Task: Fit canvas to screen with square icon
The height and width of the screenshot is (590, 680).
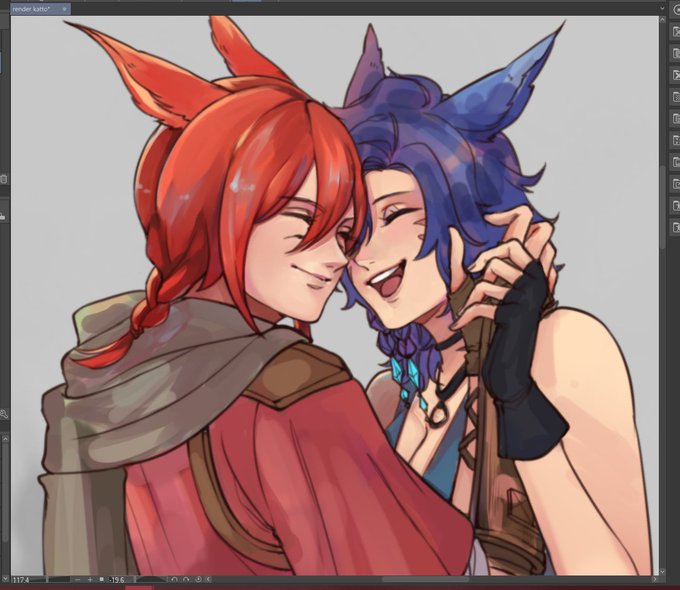Action: click(101, 580)
